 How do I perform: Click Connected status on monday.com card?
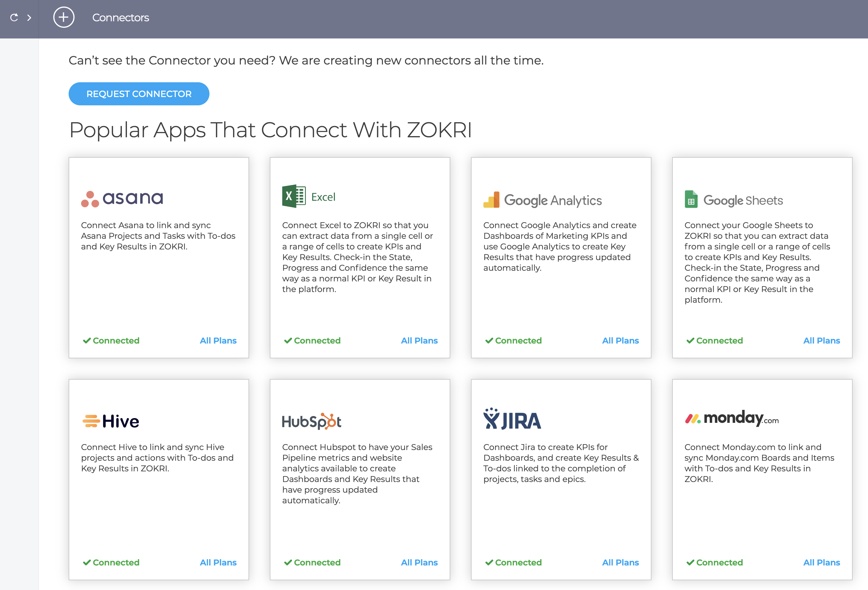714,562
